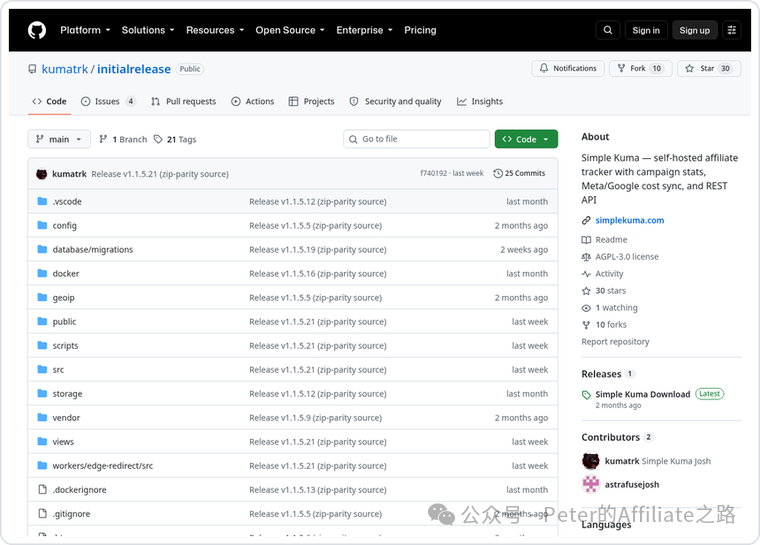Open Release v1.1.5.19 commit on database/migrations row

317,249
